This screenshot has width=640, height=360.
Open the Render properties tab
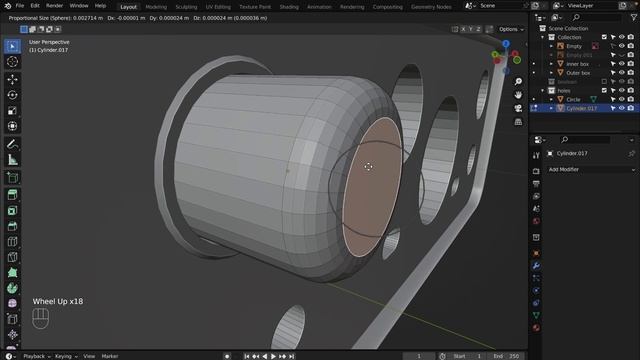click(x=536, y=171)
